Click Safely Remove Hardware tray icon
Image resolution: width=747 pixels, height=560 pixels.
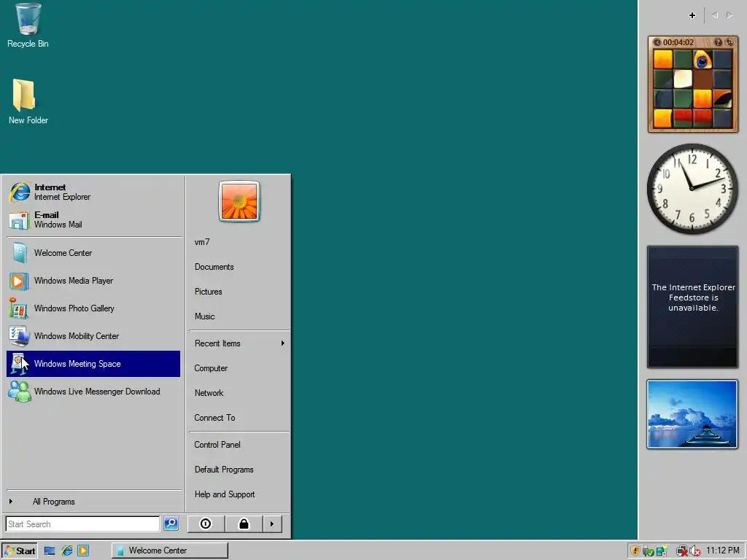pyautogui.click(x=648, y=551)
